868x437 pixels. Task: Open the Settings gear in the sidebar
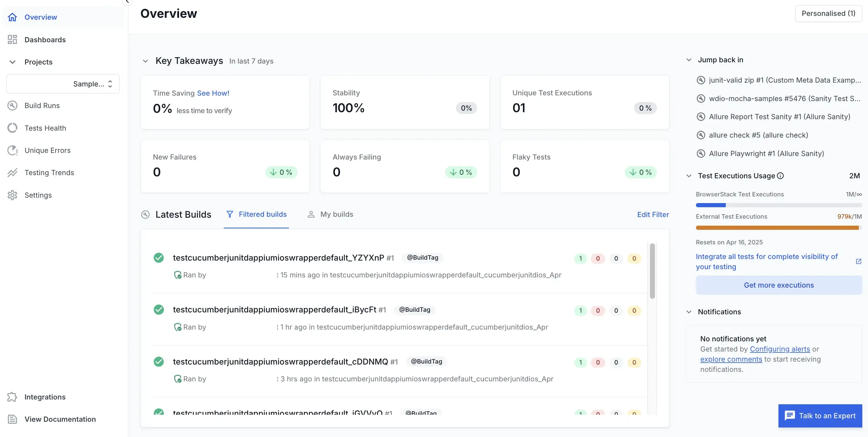coord(12,195)
